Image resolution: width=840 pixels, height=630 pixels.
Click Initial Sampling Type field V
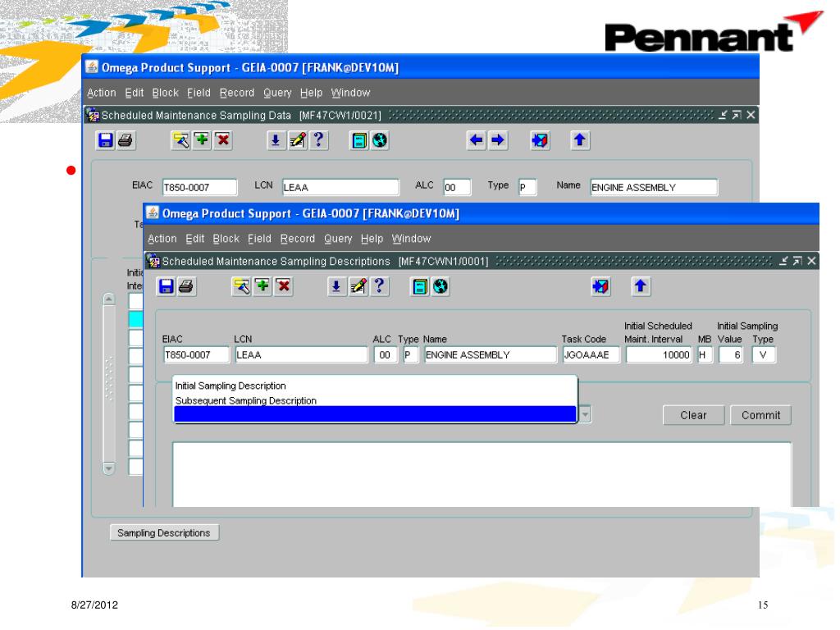point(764,354)
